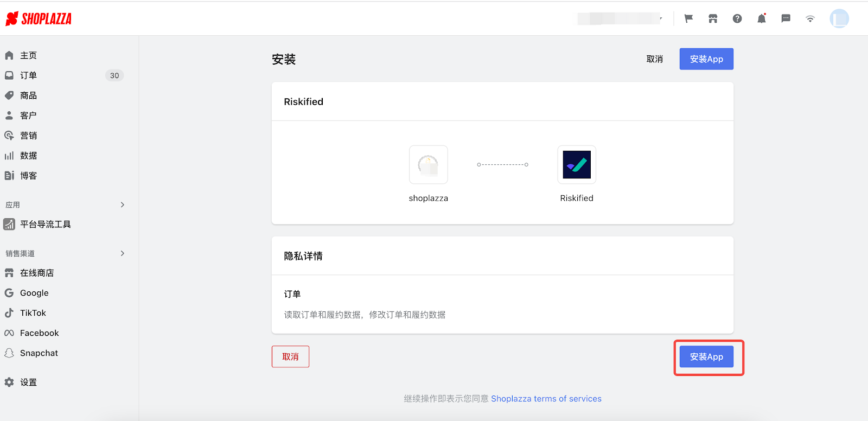
Task: Click the bottom red 取消 button
Action: coord(290,356)
